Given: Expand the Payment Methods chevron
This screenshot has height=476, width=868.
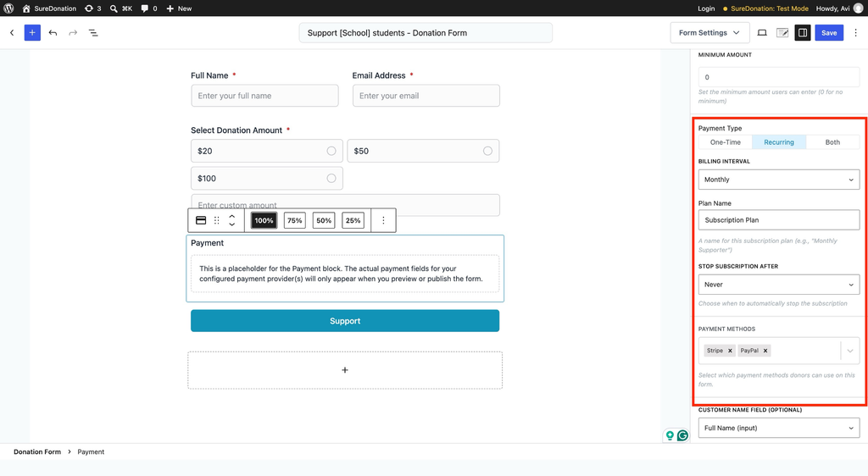Looking at the screenshot, I should (x=850, y=351).
